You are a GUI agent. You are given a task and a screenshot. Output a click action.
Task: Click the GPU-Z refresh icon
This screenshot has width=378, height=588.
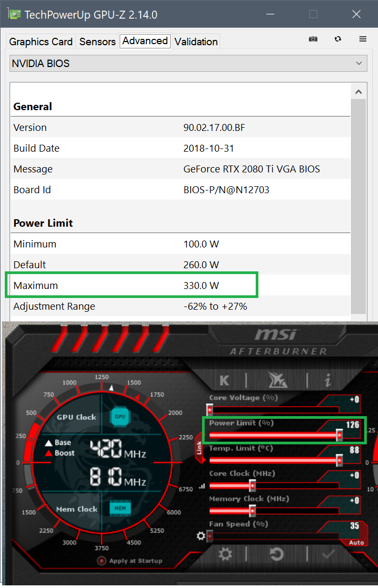[338, 39]
